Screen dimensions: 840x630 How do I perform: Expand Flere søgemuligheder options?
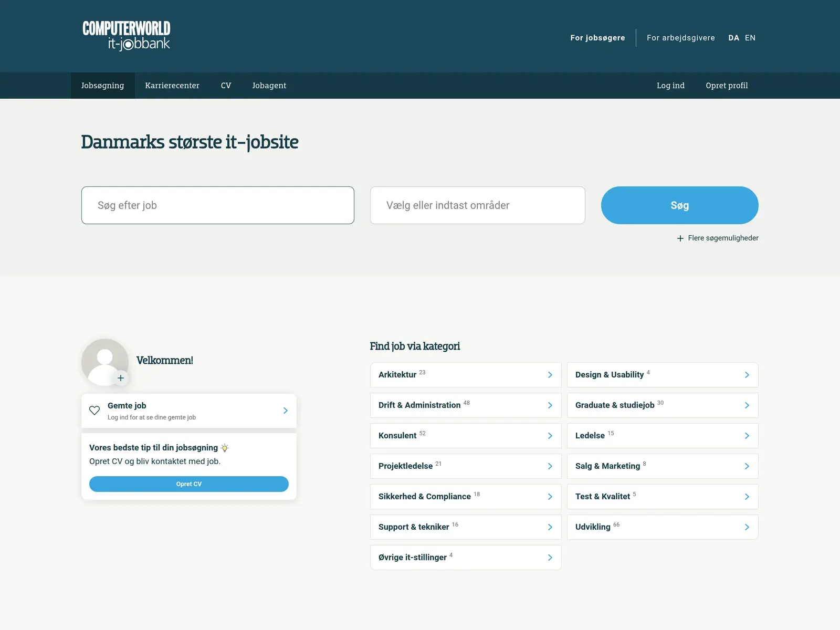[718, 238]
